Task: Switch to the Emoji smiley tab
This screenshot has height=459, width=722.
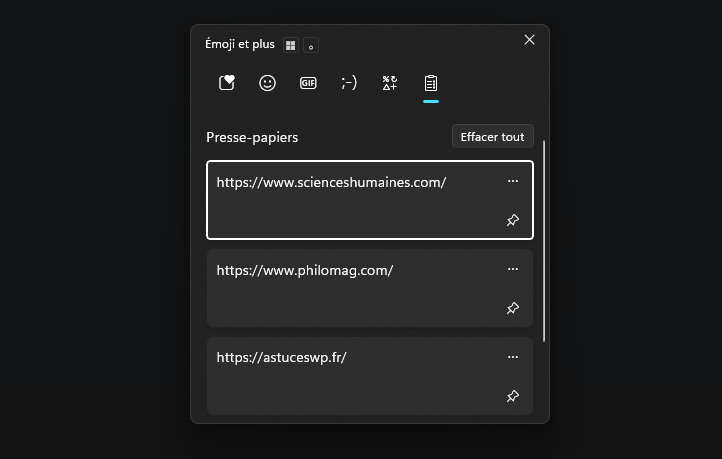Action: 267,83
